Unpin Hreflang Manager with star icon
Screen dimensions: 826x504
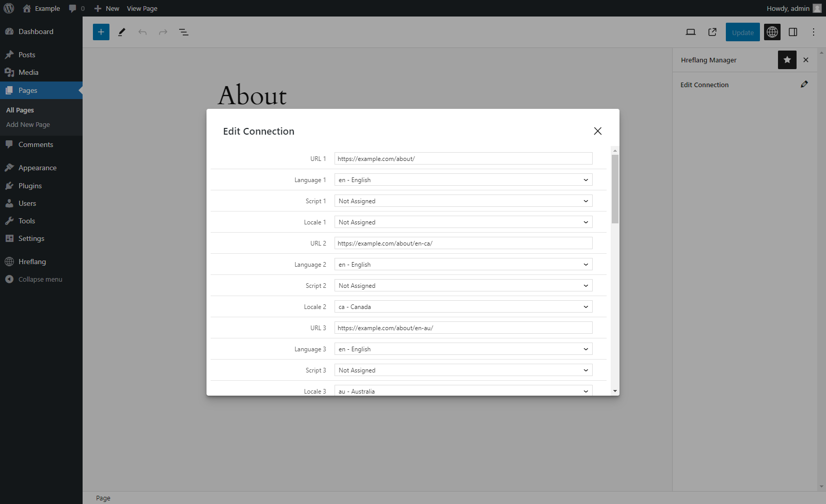pyautogui.click(x=787, y=60)
